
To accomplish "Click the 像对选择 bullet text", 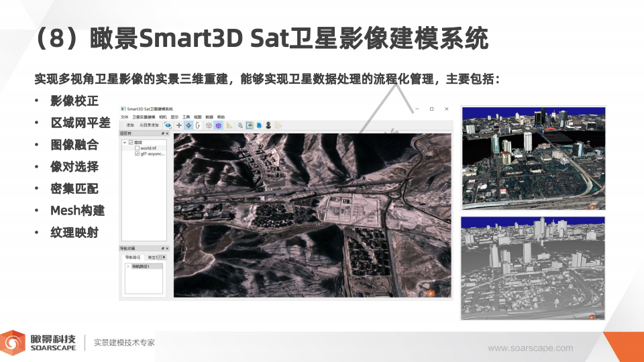I will pos(74,167).
